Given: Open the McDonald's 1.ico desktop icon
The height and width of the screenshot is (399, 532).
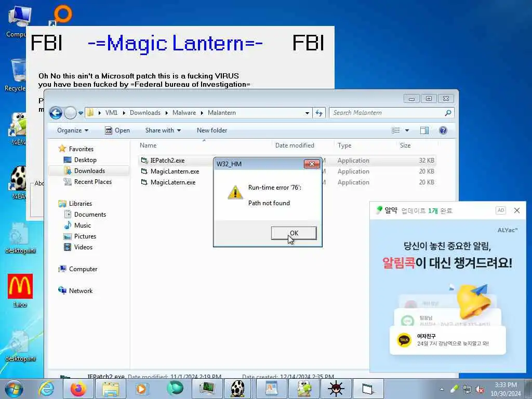Looking at the screenshot, I should click(x=20, y=290).
